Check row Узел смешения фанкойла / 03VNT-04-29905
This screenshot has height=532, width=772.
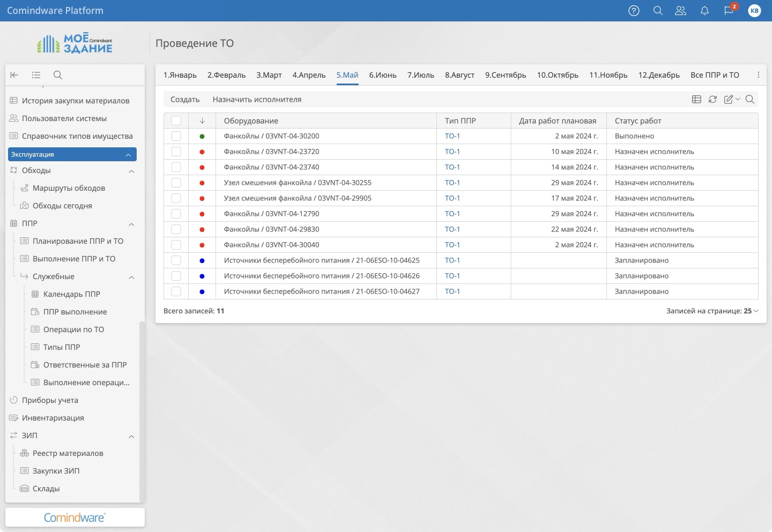coord(176,198)
